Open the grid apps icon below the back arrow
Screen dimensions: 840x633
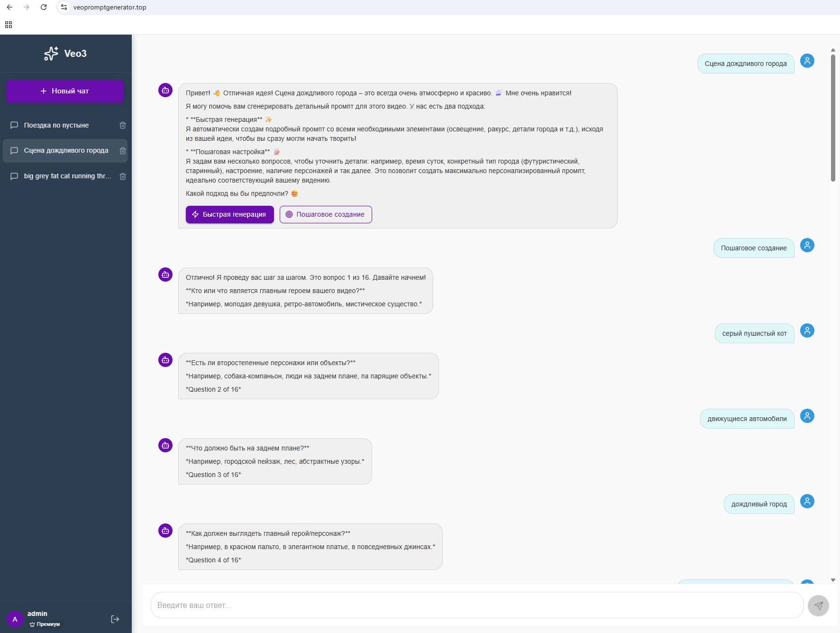coord(8,24)
